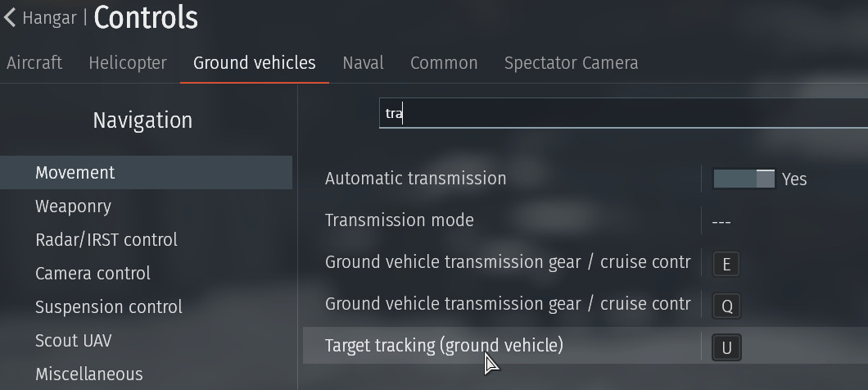Go to the Weaponry section
Viewport: 868px width, 390px height.
point(73,206)
